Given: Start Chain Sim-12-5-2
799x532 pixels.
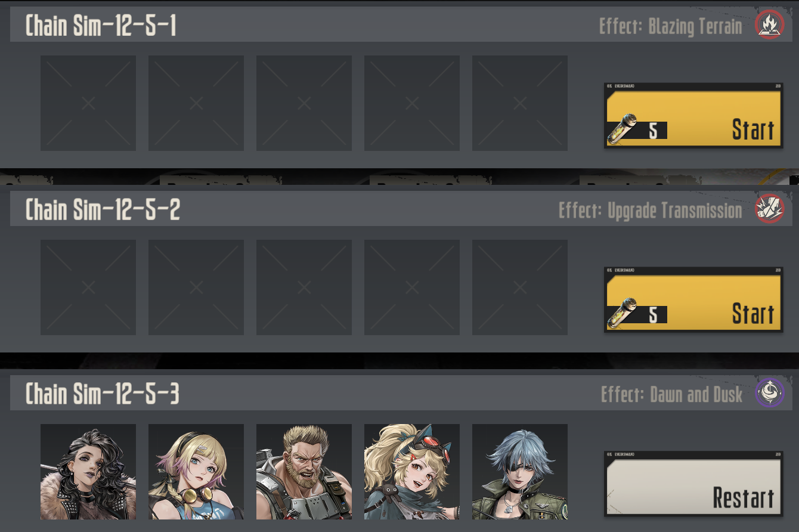Looking at the screenshot, I should pyautogui.click(x=693, y=300).
